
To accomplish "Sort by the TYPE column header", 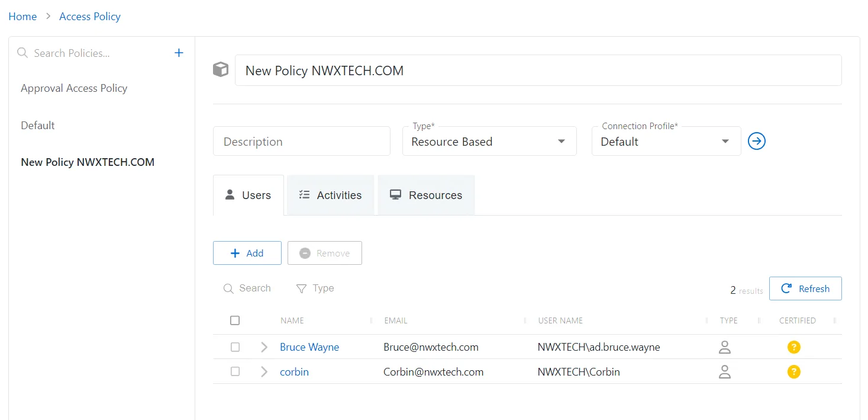I will [x=729, y=320].
